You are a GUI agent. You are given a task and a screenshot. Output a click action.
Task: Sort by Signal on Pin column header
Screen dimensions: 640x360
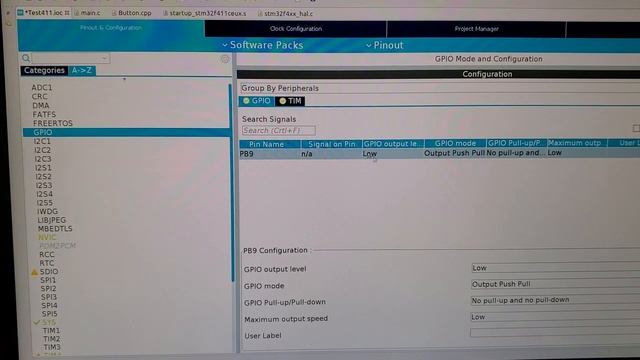click(331, 144)
